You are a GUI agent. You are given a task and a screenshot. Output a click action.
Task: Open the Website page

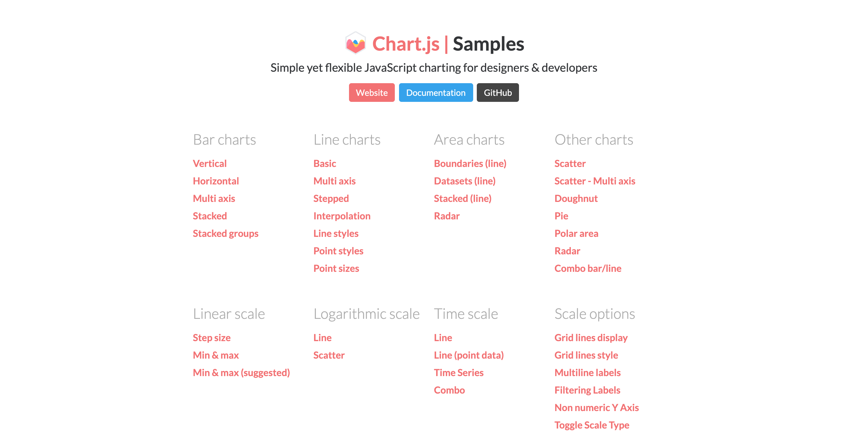point(372,92)
